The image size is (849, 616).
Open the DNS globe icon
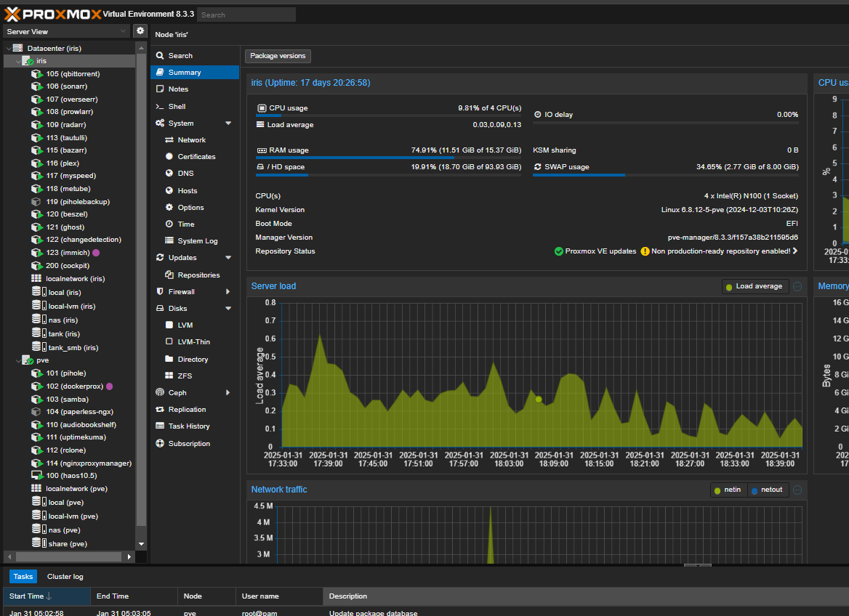169,173
